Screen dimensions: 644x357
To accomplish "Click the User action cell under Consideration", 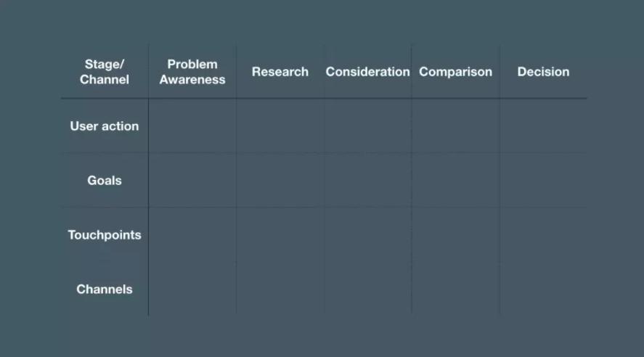I will click(367, 126).
